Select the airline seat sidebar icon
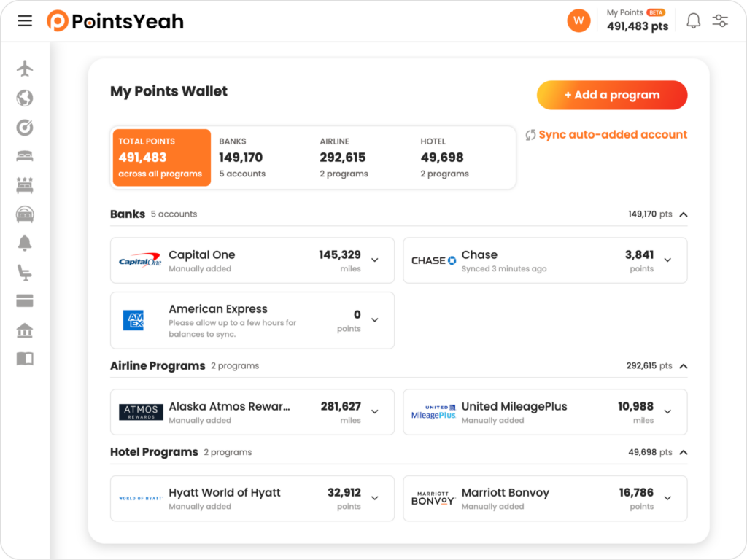The height and width of the screenshot is (560, 747). (x=25, y=272)
